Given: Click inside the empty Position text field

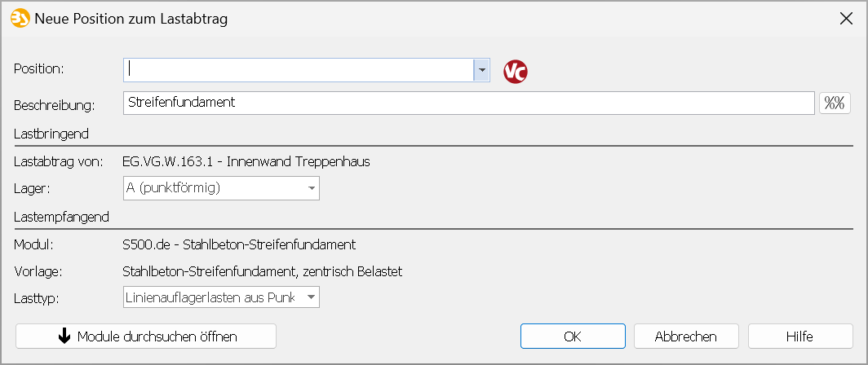Looking at the screenshot, I should point(299,70).
